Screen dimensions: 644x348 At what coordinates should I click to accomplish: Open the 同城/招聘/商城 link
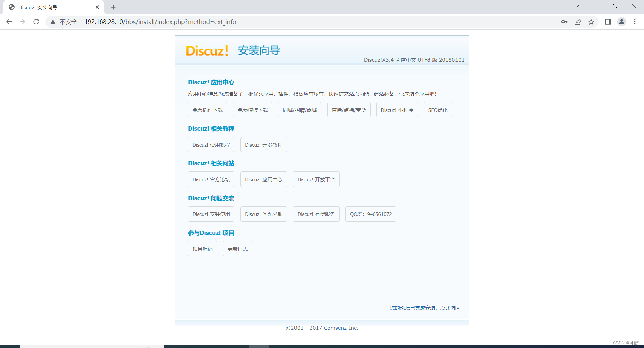pyautogui.click(x=300, y=110)
